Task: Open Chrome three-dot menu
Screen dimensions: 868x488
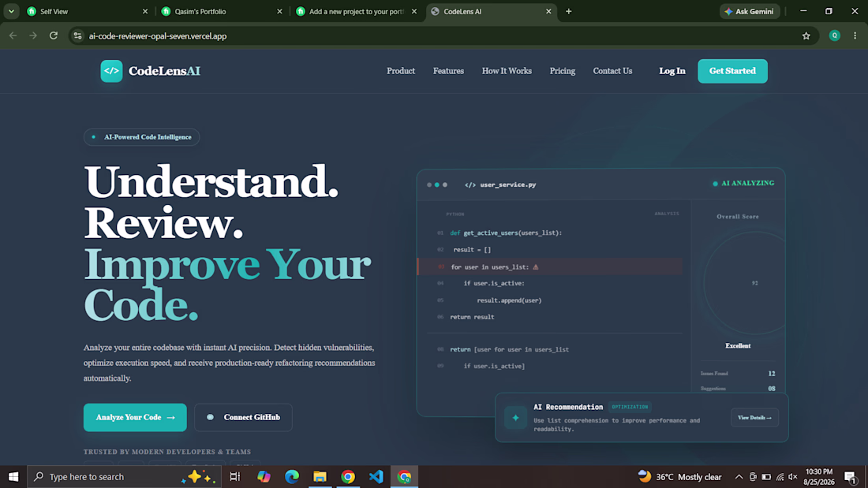Action: pyautogui.click(x=855, y=36)
